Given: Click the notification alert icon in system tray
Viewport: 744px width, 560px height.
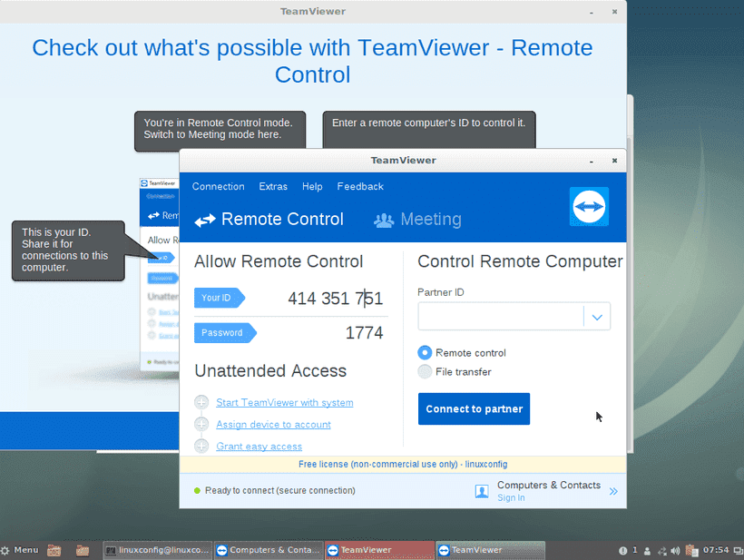Looking at the screenshot, I should 623,551.
